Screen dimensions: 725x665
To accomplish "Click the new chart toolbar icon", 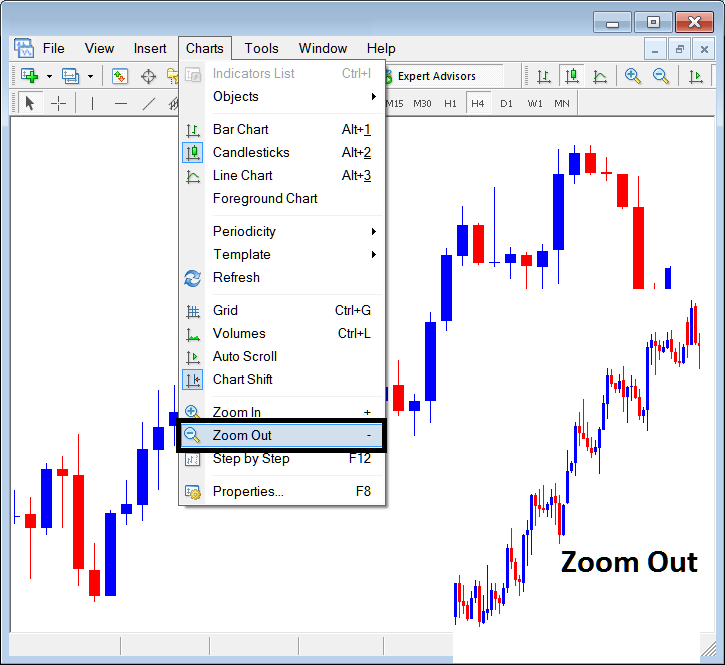I will 29,76.
